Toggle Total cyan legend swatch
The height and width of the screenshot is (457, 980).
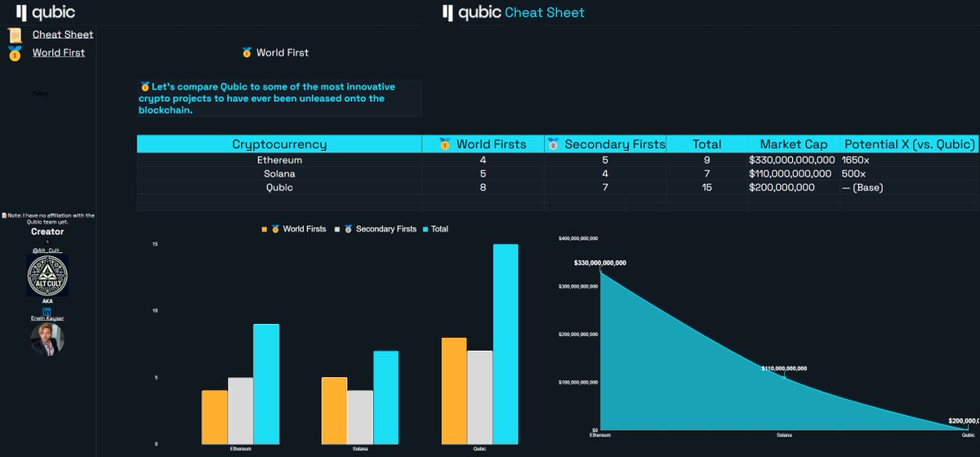[x=425, y=229]
